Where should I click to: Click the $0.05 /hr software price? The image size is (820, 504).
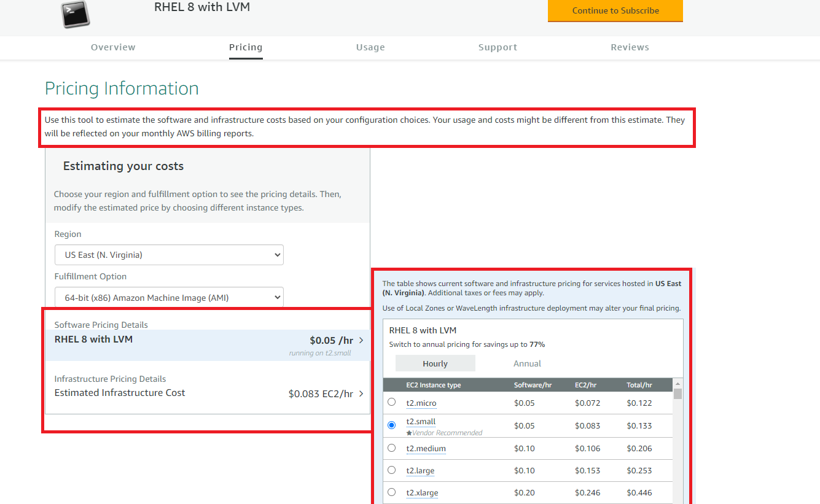[x=331, y=340]
